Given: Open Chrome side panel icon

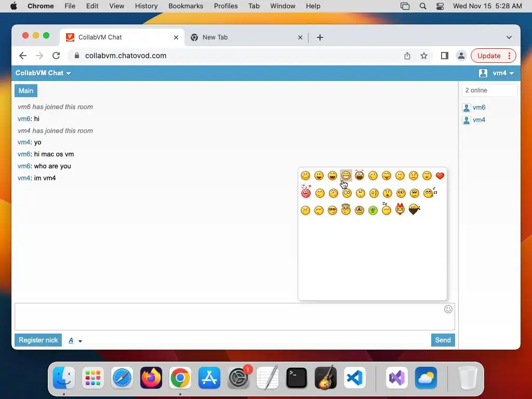Looking at the screenshot, I should pos(445,56).
